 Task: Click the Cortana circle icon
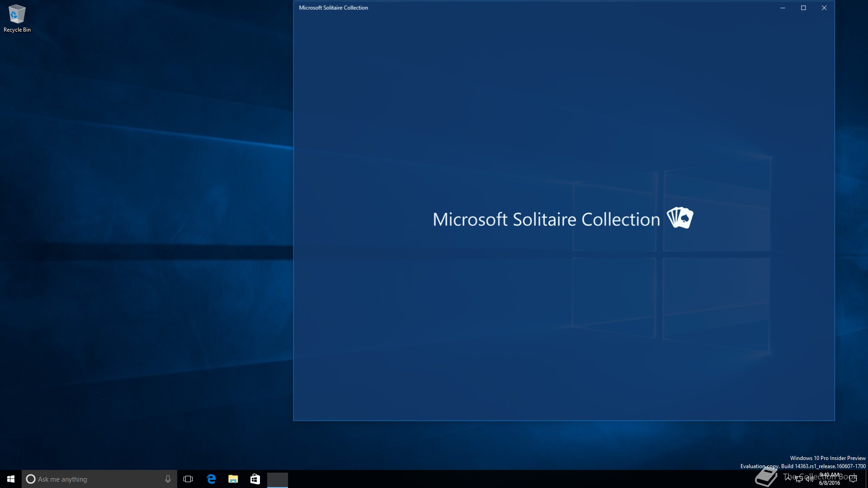(30, 479)
